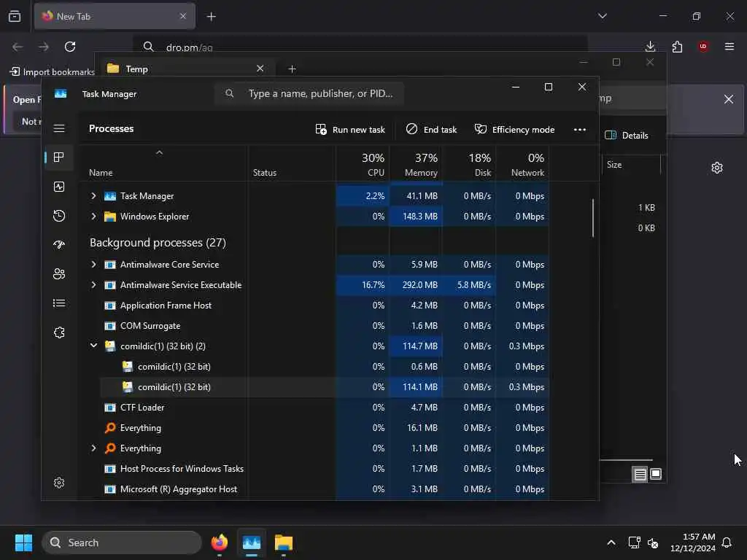Screen dimensions: 747x560
Task: Switch Explorer to details list view icon
Action: 640,474
